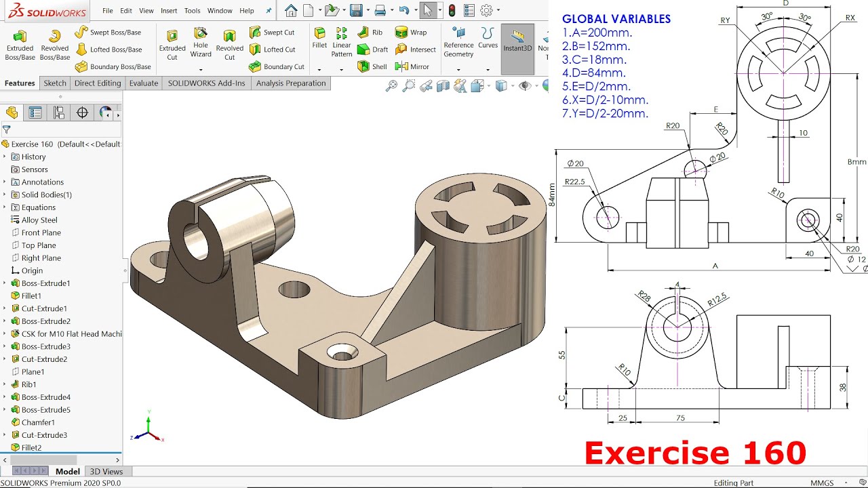Image resolution: width=868 pixels, height=488 pixels.
Task: Expand the History folder
Action: 4,157
